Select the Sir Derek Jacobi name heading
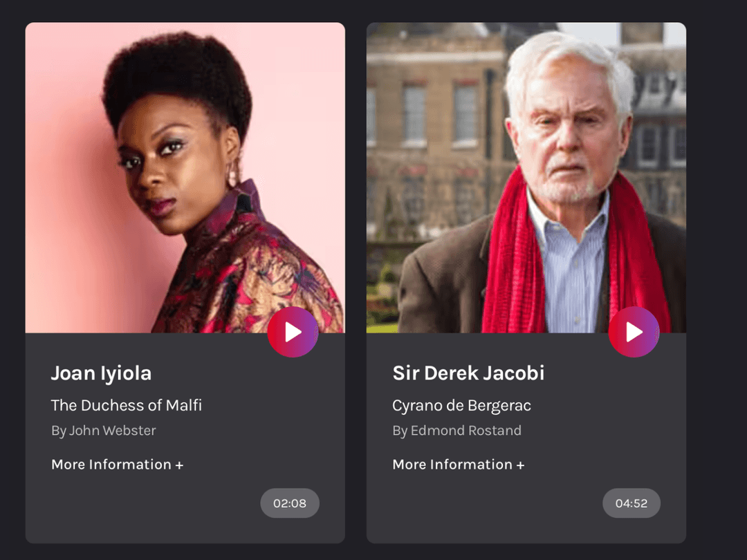The image size is (747, 560). click(x=468, y=373)
